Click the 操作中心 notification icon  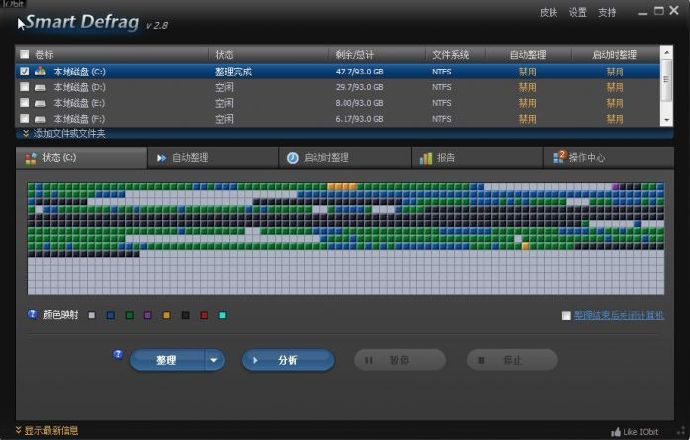tap(558, 157)
